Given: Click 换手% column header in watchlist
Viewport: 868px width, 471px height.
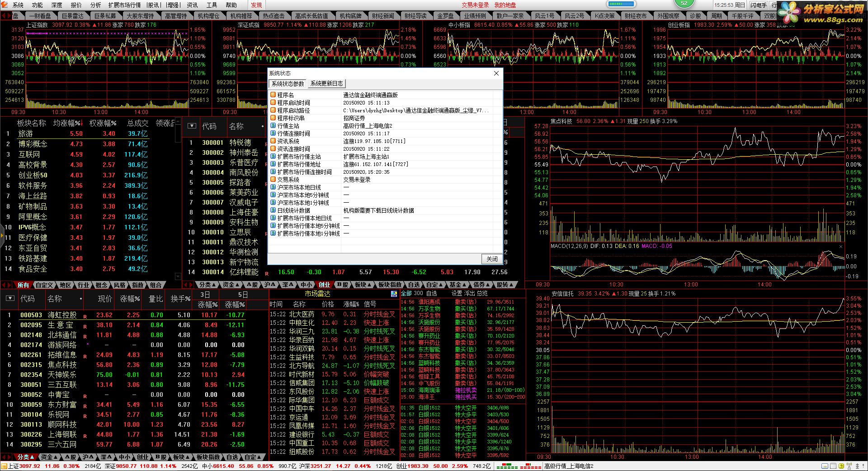Looking at the screenshot, I should [x=180, y=299].
